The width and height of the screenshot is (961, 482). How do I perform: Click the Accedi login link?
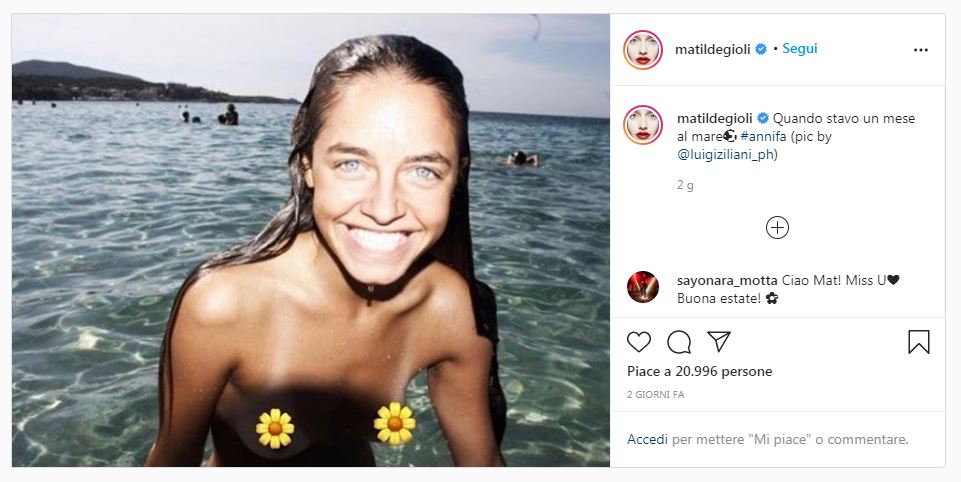(647, 439)
